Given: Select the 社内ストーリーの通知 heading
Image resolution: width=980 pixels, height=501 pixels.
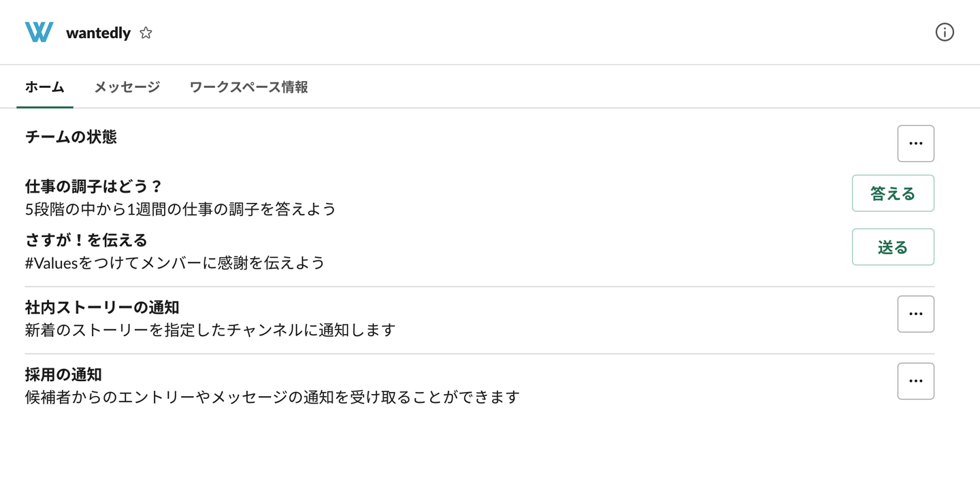Looking at the screenshot, I should click(102, 308).
